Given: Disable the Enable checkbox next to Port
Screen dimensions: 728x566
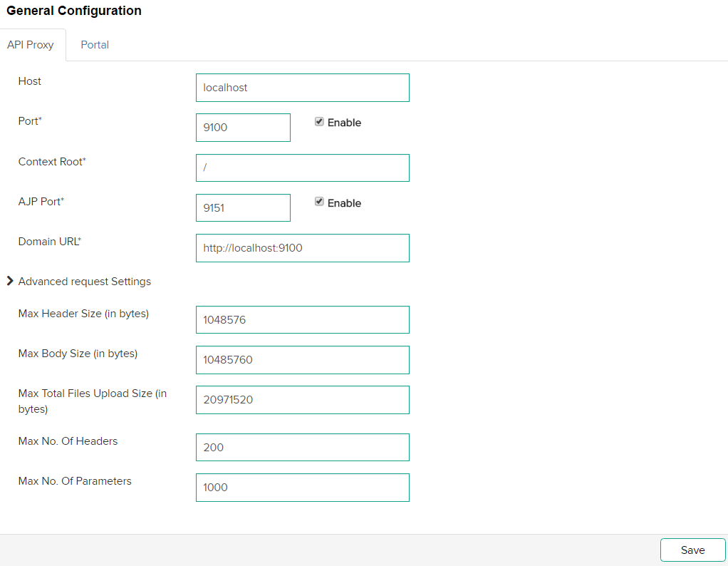Looking at the screenshot, I should point(319,121).
